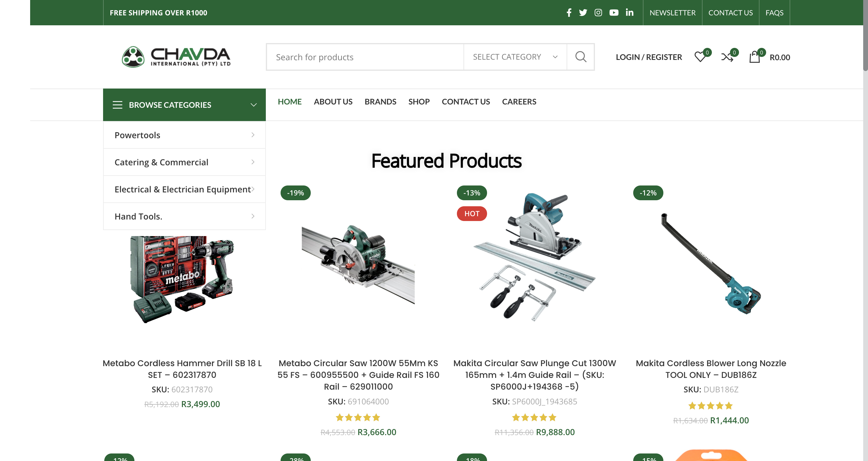The height and width of the screenshot is (461, 868).
Task: Click the search magnifier button
Action: 580,57
